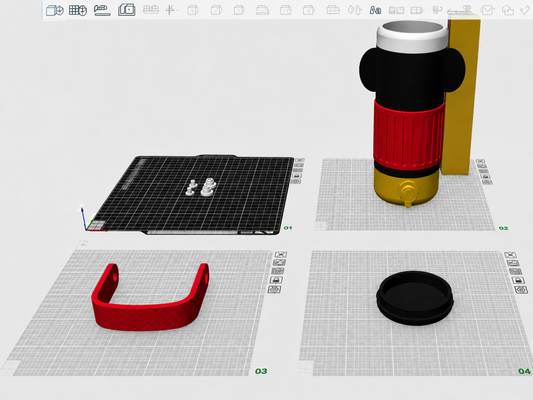Arrange objects on plate 04
Image resolution: width=533 pixels, height=400 pixels.
pyautogui.click(x=515, y=272)
